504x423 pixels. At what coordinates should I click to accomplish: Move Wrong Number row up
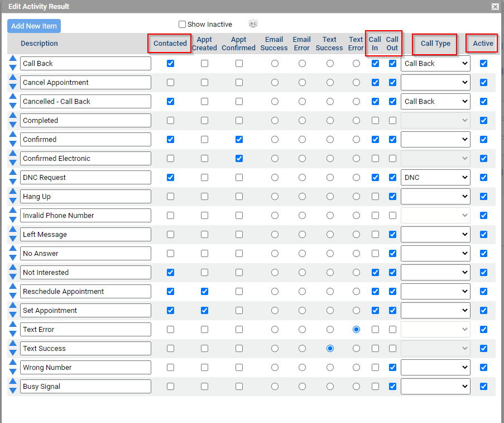[x=13, y=363]
